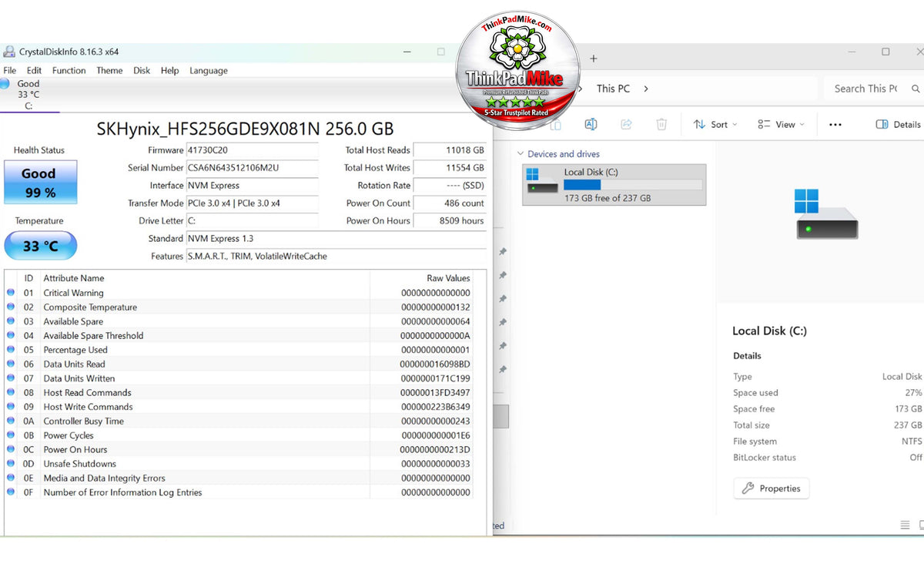Click the See more ellipsis icon
Image resolution: width=924 pixels, height=581 pixels.
835,124
